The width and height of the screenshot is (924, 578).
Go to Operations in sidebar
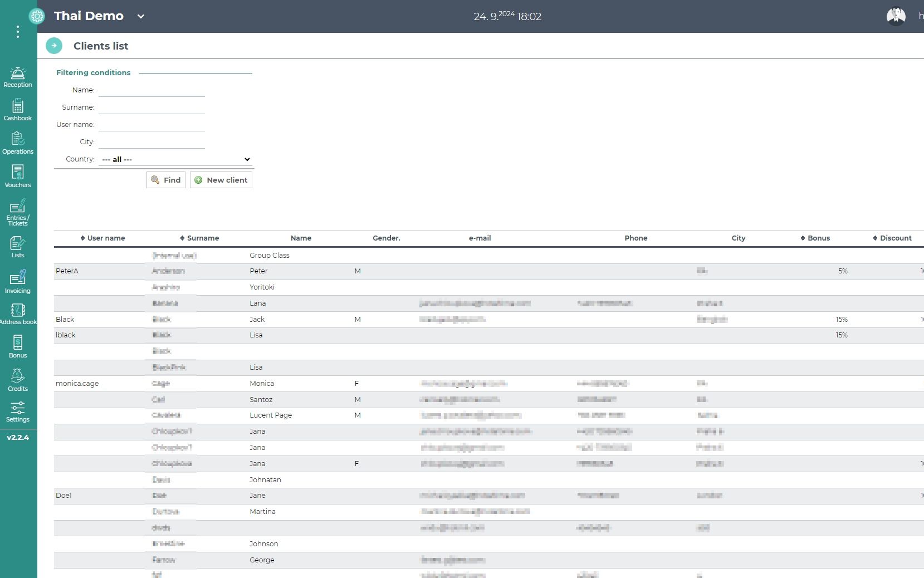pyautogui.click(x=18, y=143)
